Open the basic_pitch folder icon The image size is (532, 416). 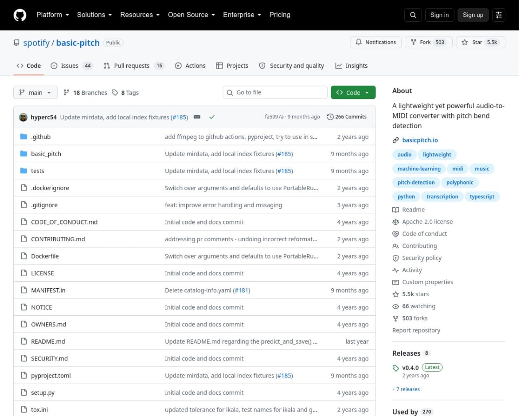[24, 154]
